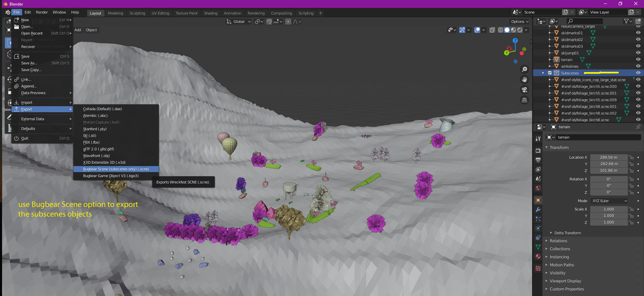Open the Import submenu entry
The width and height of the screenshot is (644, 296).
[x=42, y=103]
